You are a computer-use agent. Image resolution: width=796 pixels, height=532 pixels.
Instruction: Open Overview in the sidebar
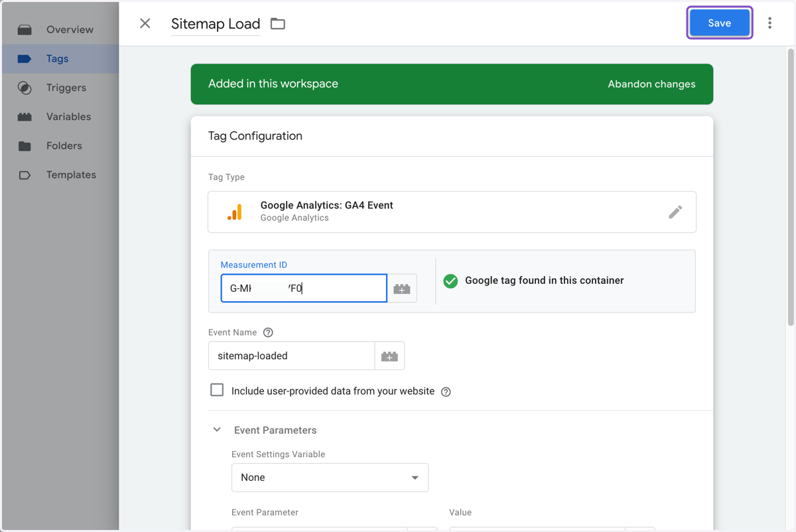pos(60,30)
